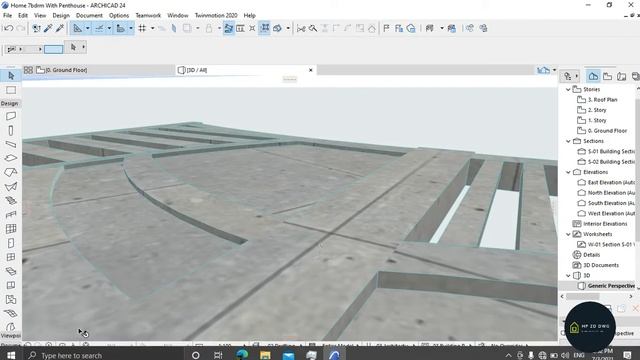The width and height of the screenshot is (640, 360).
Task: Click the Publisher icon in Navigator header
Action: click(635, 76)
